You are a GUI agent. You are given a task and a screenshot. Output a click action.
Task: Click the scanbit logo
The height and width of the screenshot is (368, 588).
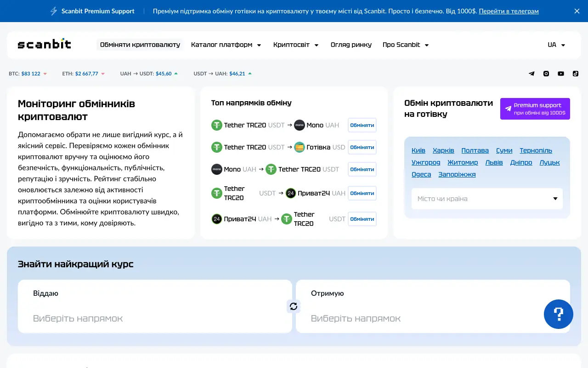(45, 45)
